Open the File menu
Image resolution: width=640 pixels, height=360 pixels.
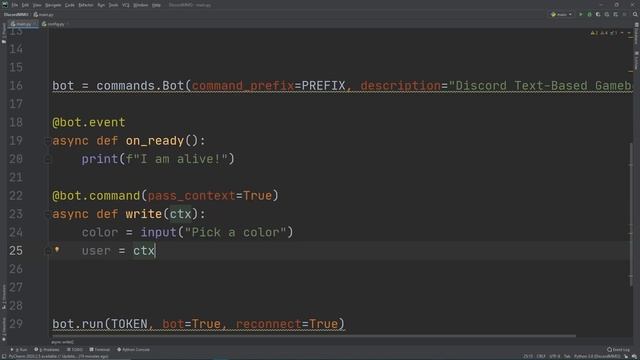(15, 5)
